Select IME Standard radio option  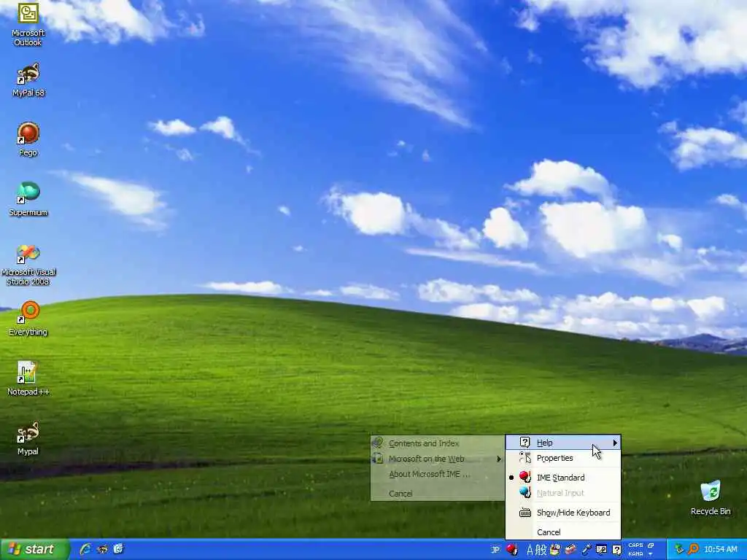tap(563, 477)
